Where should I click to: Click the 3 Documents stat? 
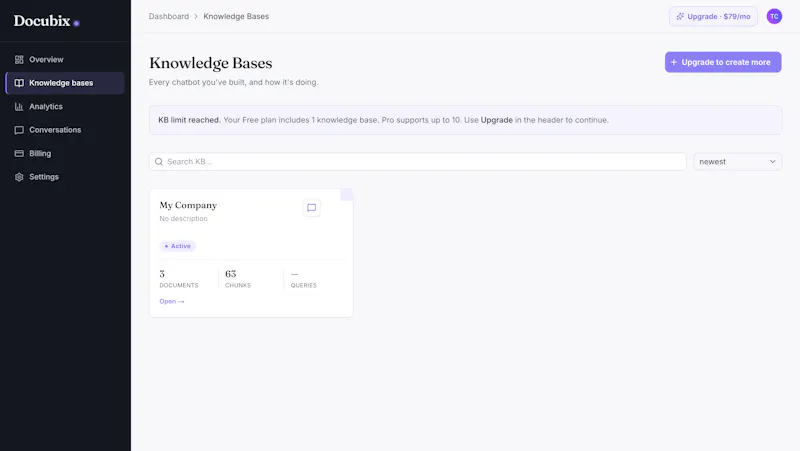point(179,279)
